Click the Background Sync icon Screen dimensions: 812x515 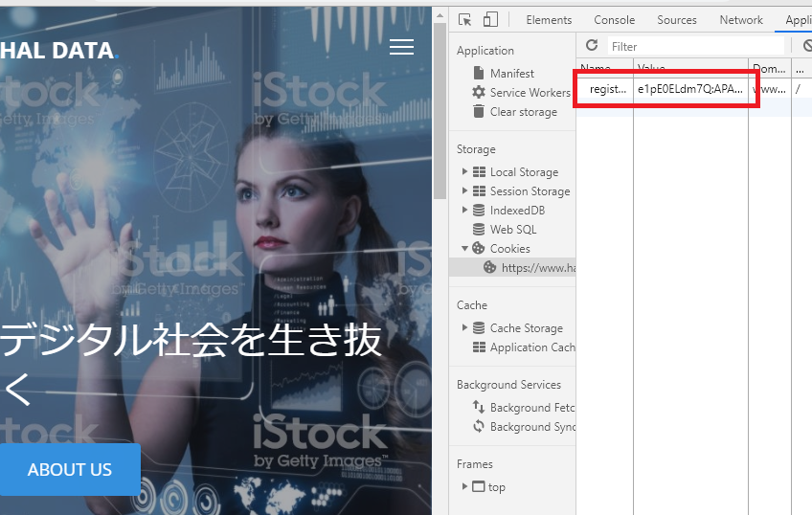coord(479,427)
